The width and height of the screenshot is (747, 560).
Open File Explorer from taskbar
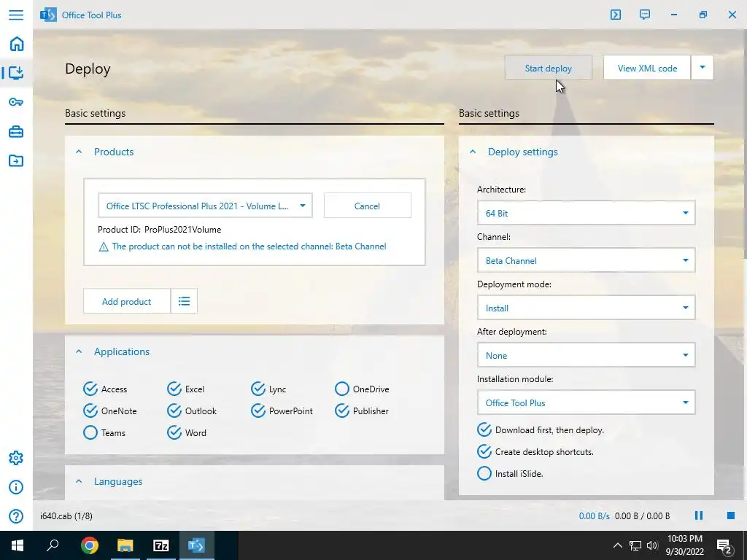tap(125, 545)
